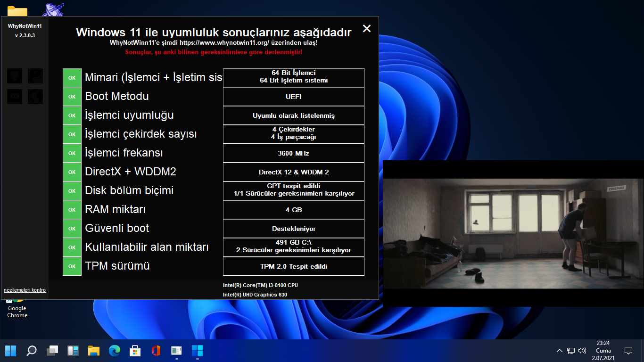The image size is (644, 362).
Task: Click the OK badge for İşlemci çekirdek sayısı
Action: (72, 134)
